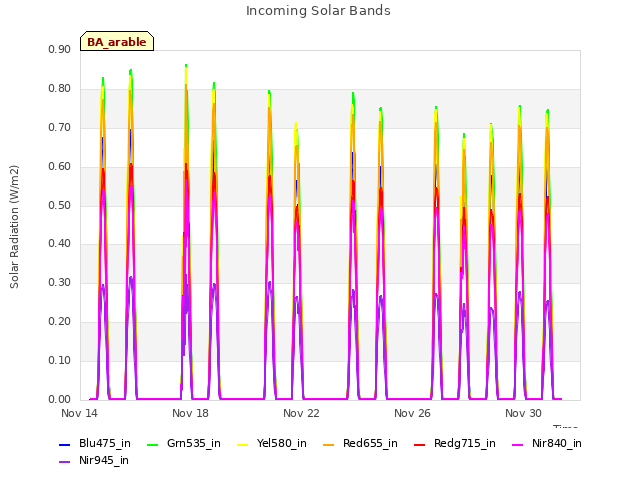
Task: Click the magenta Nir840_in legend color marker
Action: 518,444
